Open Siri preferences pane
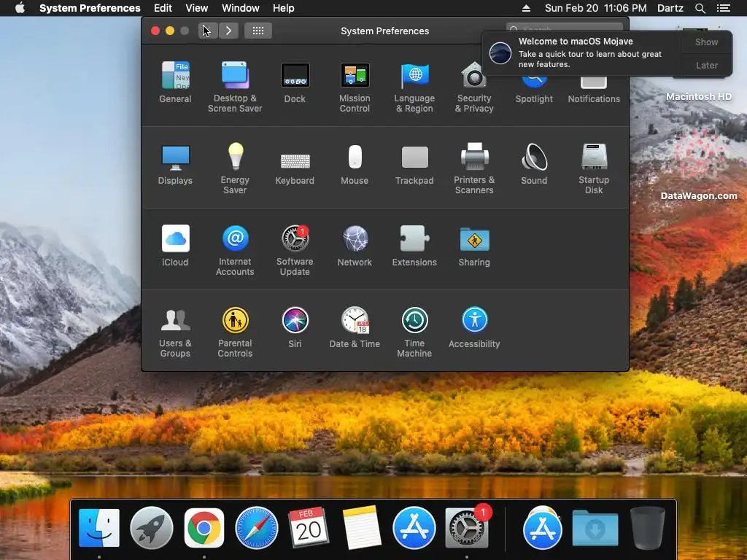This screenshot has height=560, width=747. pos(295,327)
